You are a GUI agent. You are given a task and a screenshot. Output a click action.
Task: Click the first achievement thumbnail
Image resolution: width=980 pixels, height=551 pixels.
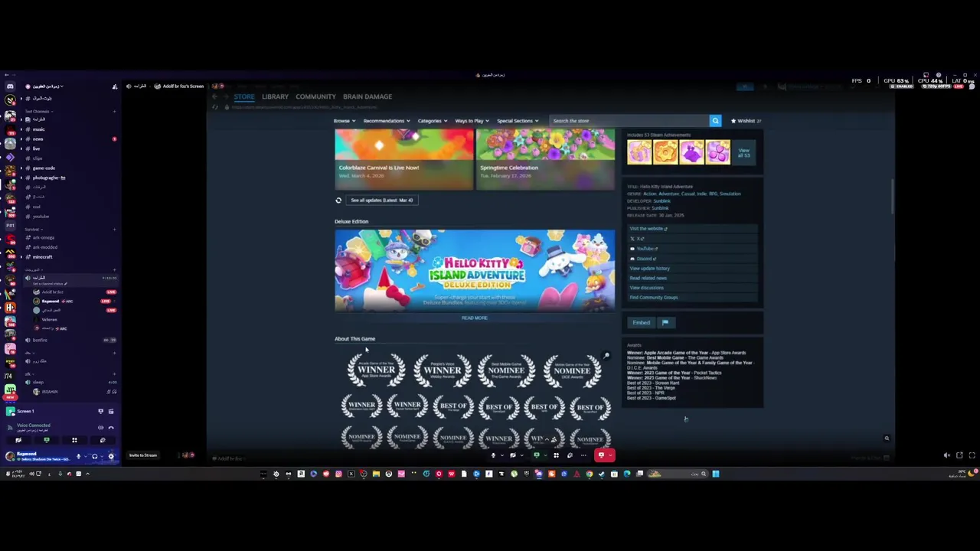click(x=639, y=152)
